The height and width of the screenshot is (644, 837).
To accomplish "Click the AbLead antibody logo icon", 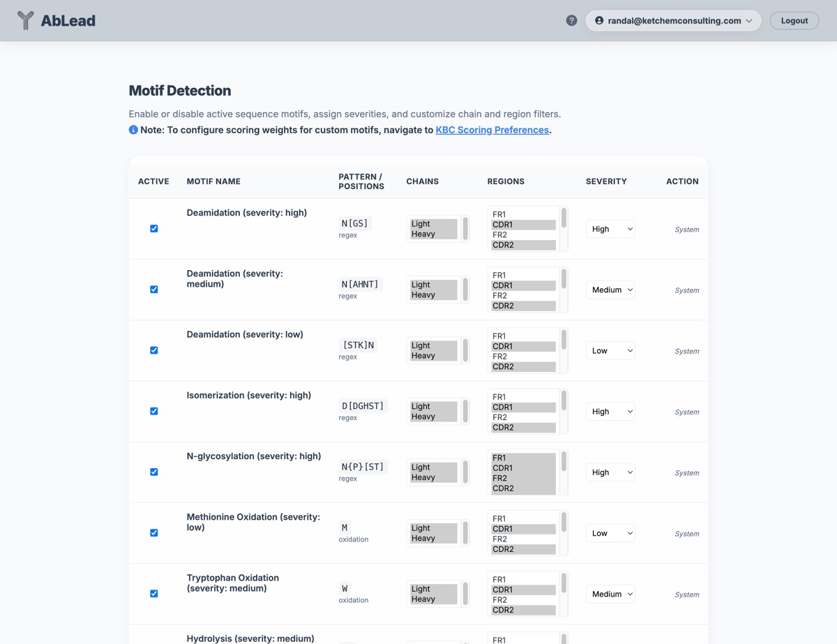I will (26, 20).
